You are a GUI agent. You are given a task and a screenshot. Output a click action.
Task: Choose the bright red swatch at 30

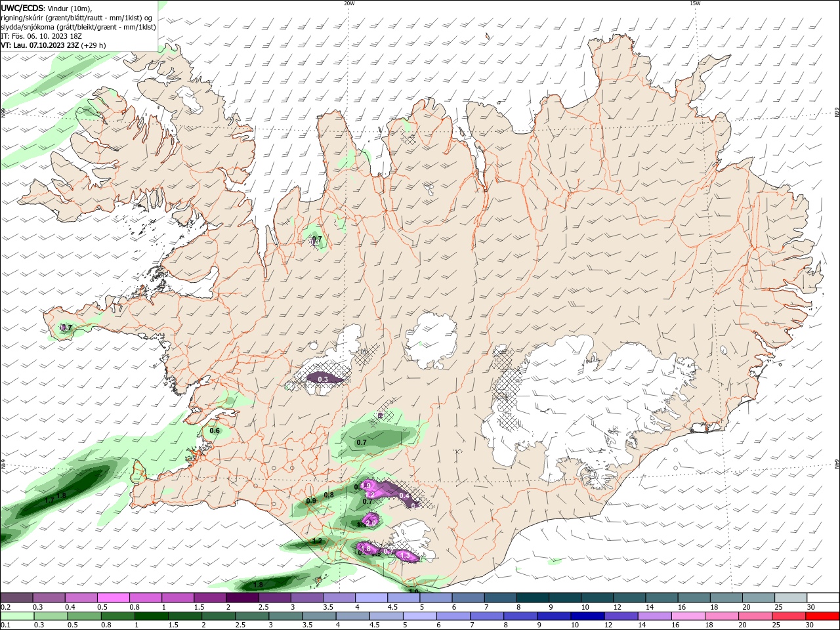(823, 616)
